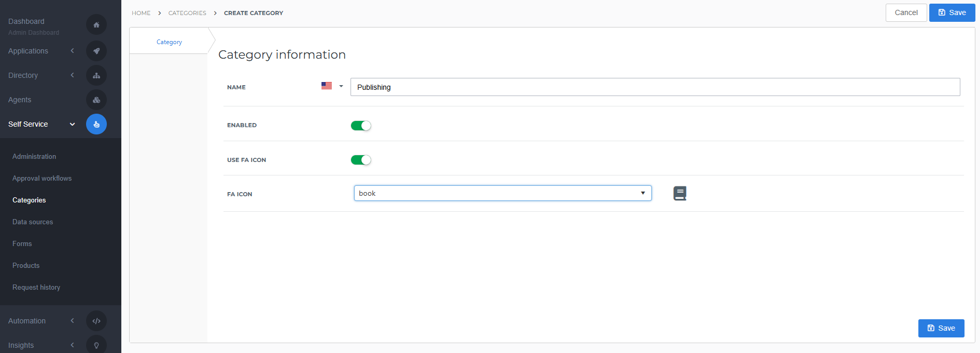
Task: Click the Dashboard home icon
Action: (96, 24)
